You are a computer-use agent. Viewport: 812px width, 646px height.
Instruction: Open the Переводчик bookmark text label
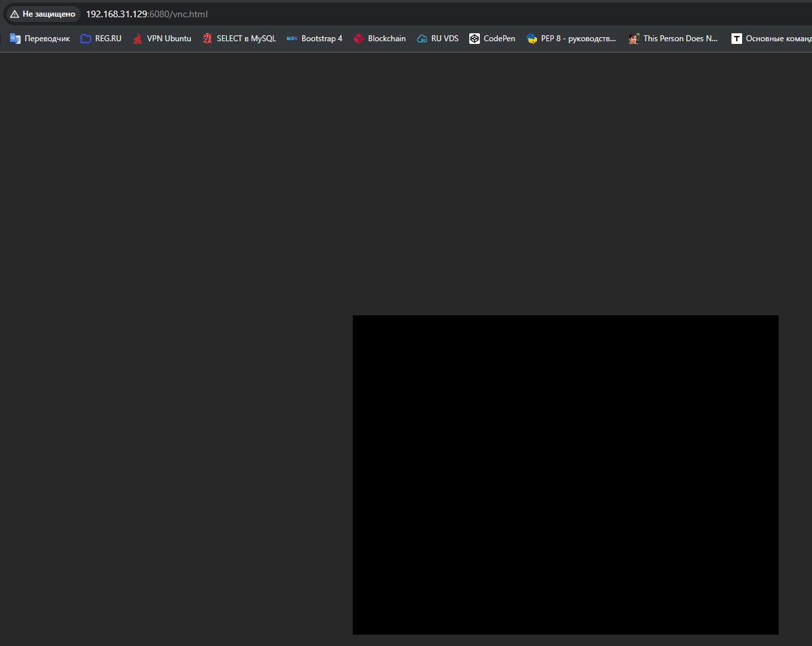pyautogui.click(x=47, y=39)
